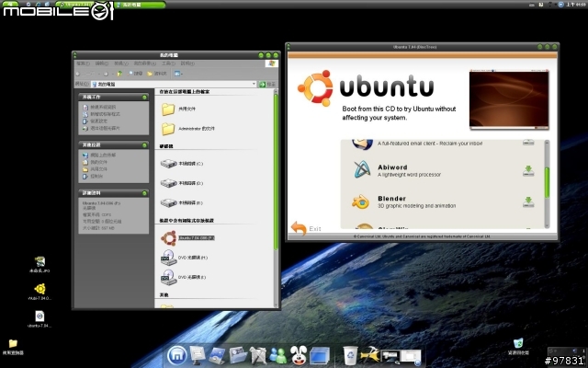The image size is (588, 368).
Task: Open MSN Messenger from the dock
Action: coord(277,356)
